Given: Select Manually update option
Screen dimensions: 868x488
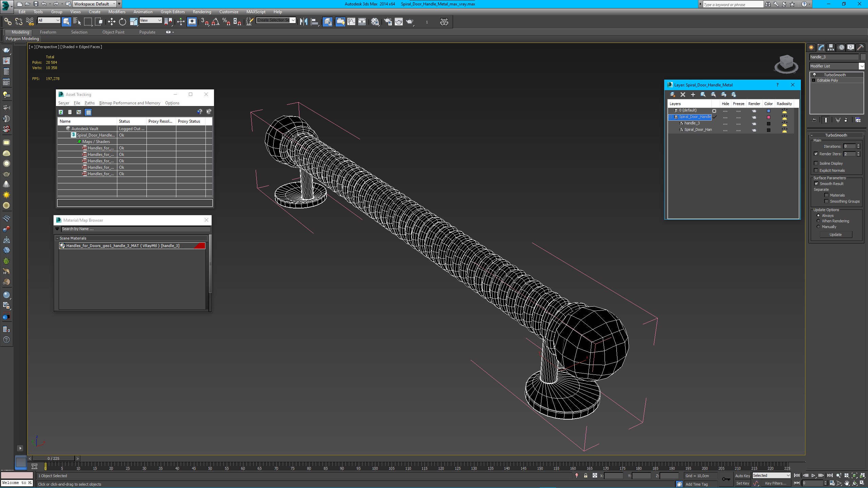Looking at the screenshot, I should click(818, 227).
